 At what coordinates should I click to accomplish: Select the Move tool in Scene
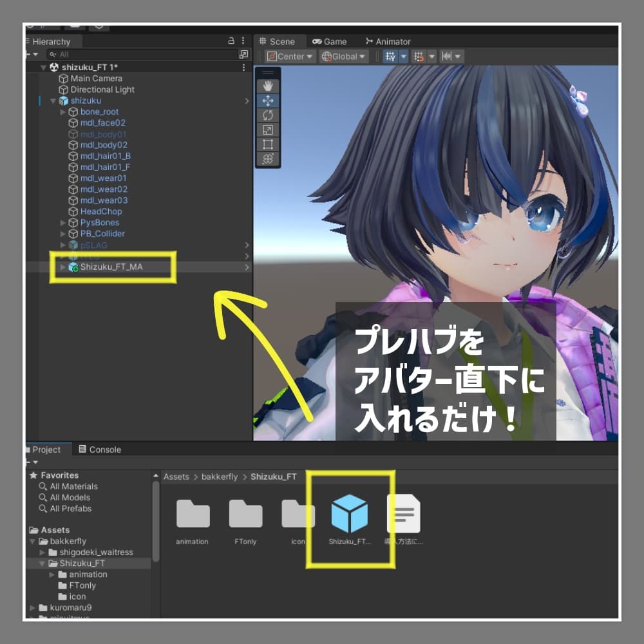click(x=269, y=100)
